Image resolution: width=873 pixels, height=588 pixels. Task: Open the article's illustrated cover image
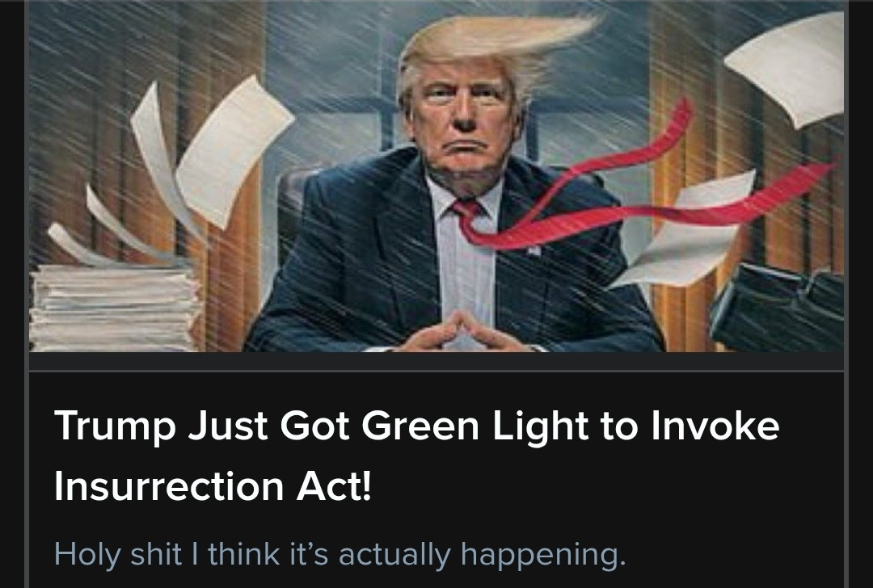tap(436, 176)
